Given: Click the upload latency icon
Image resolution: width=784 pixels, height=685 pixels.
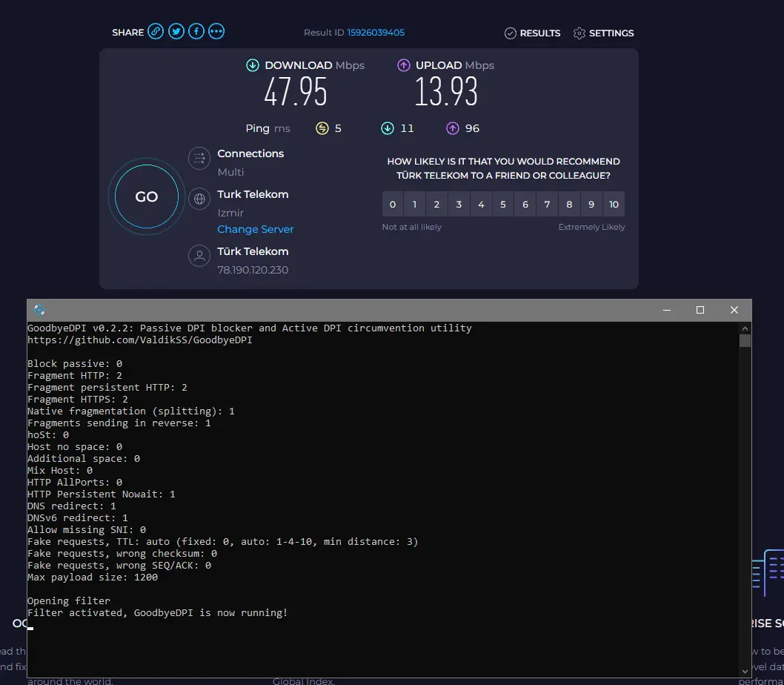Looking at the screenshot, I should (453, 128).
